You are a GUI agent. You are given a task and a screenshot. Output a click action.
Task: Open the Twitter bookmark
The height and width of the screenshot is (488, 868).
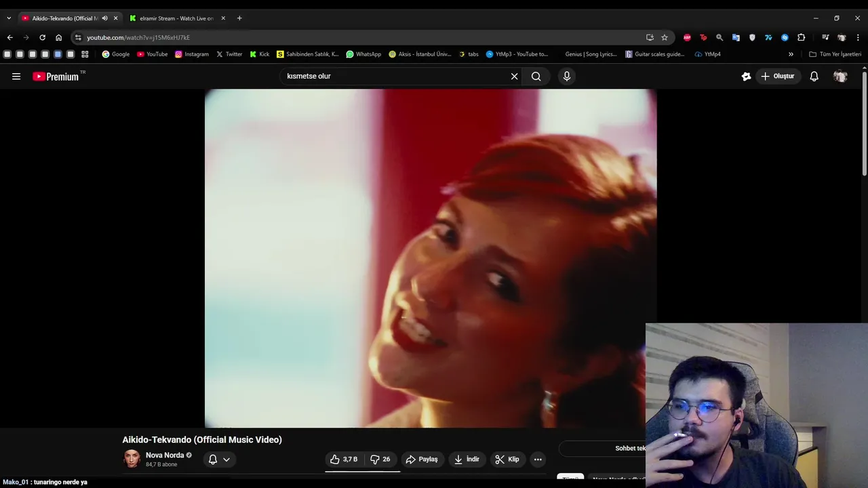pos(229,54)
